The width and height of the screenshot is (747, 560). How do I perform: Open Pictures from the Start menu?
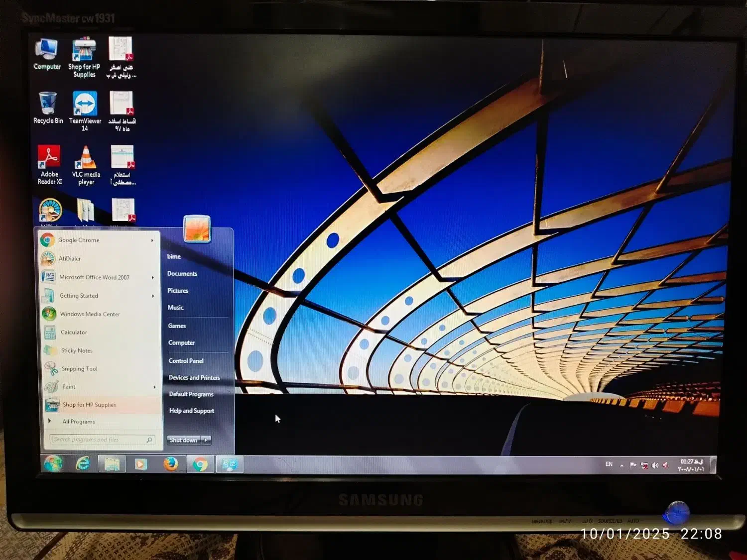[178, 291]
